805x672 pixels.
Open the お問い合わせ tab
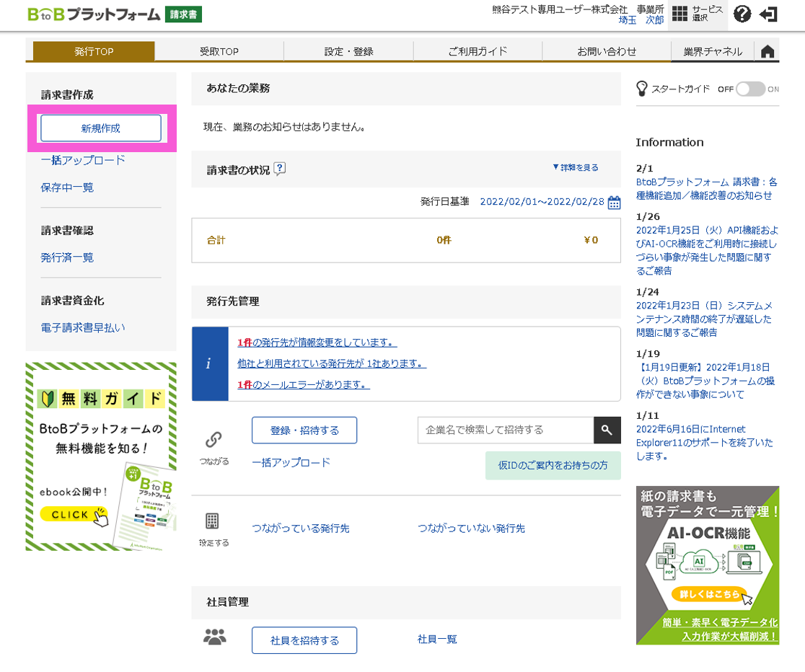[x=607, y=51]
